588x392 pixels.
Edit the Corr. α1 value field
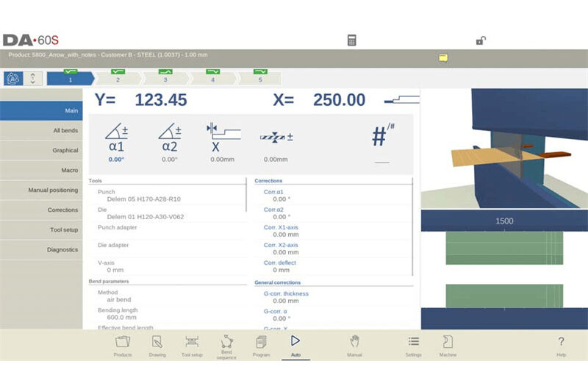pos(280,199)
